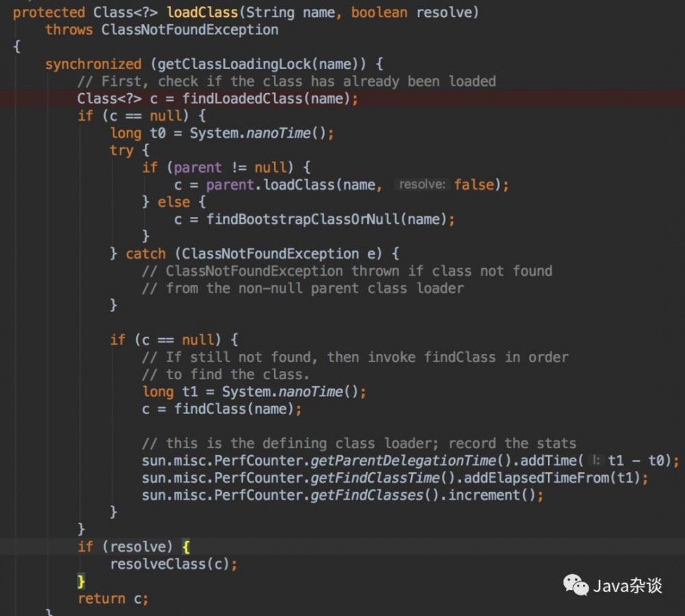
Task: Click the try keyword
Action: coord(122,150)
